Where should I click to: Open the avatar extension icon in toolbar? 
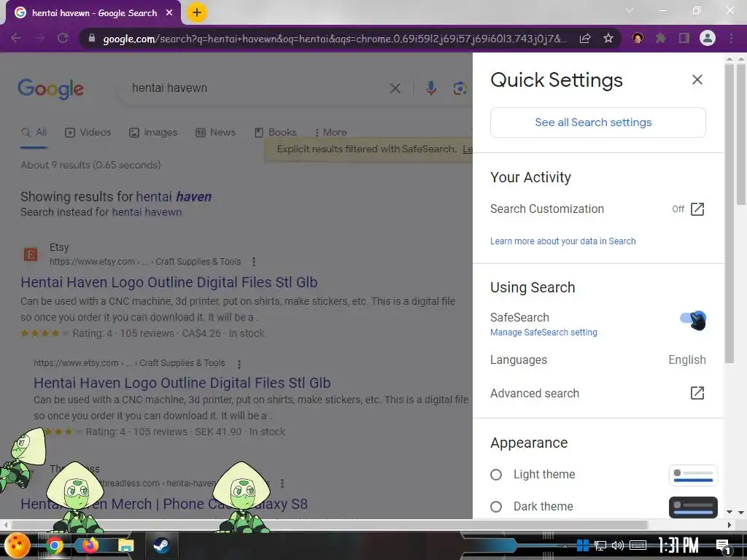pos(638,38)
